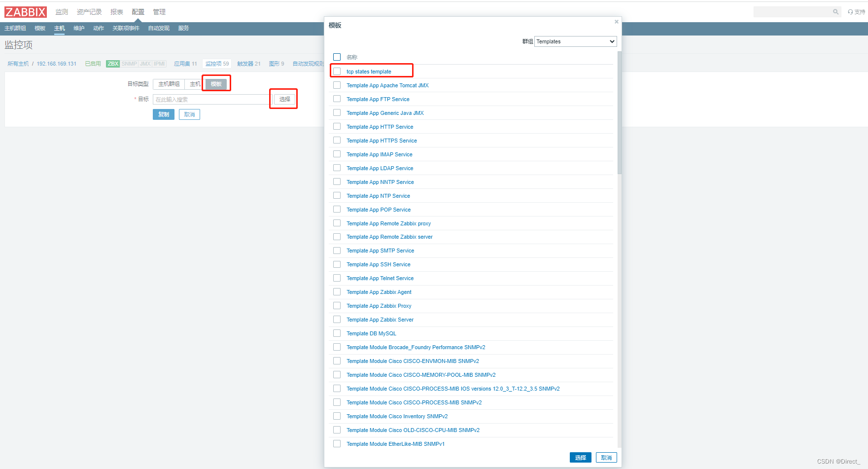Select 主机 target type
This screenshot has width=868, height=469.
195,84
